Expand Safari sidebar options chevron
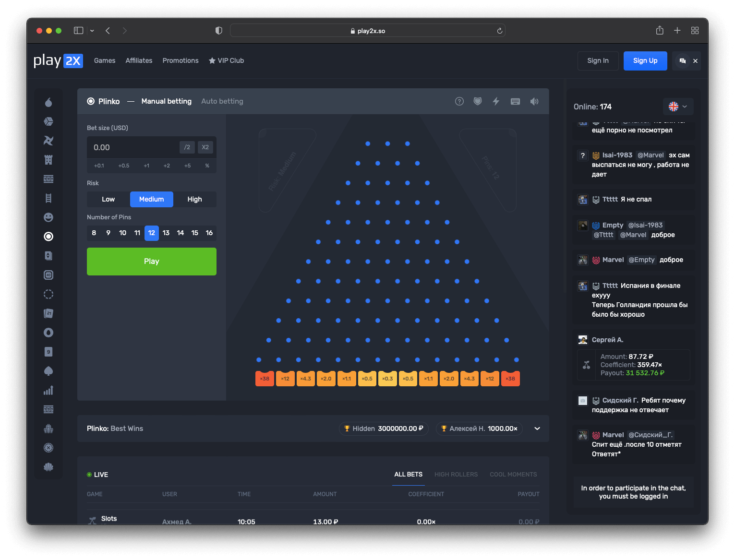The width and height of the screenshot is (735, 560). pos(92,31)
